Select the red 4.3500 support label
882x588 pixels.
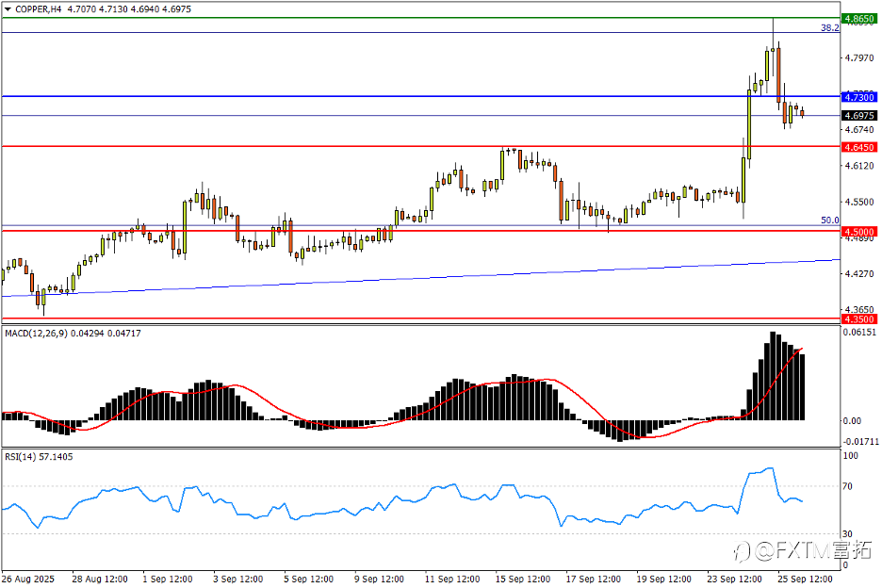(x=859, y=319)
